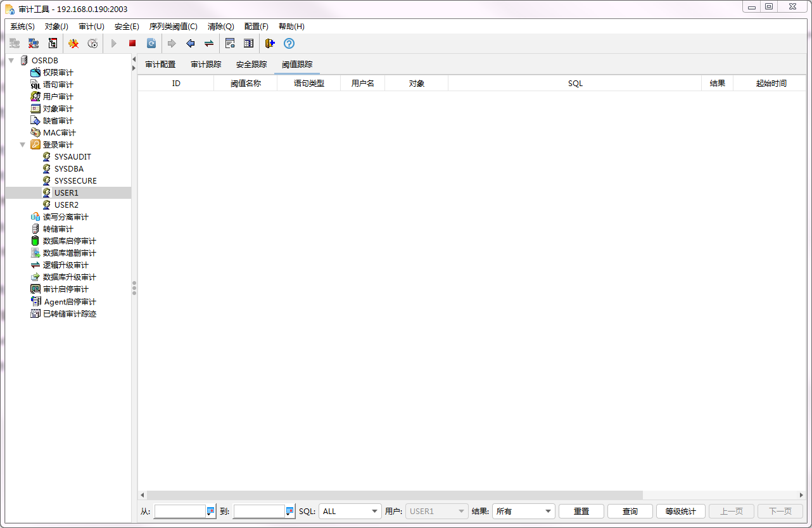This screenshot has height=528, width=812.
Task: Select SYSDBA under login audit tree
Action: pos(68,169)
